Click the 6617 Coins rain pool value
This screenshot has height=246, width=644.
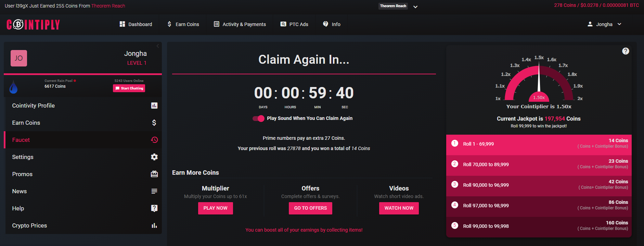coord(55,86)
